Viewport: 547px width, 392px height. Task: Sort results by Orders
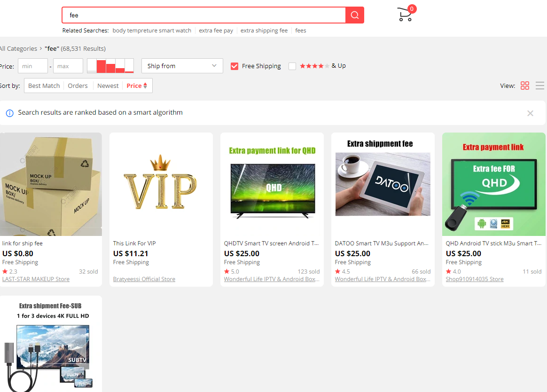point(78,86)
